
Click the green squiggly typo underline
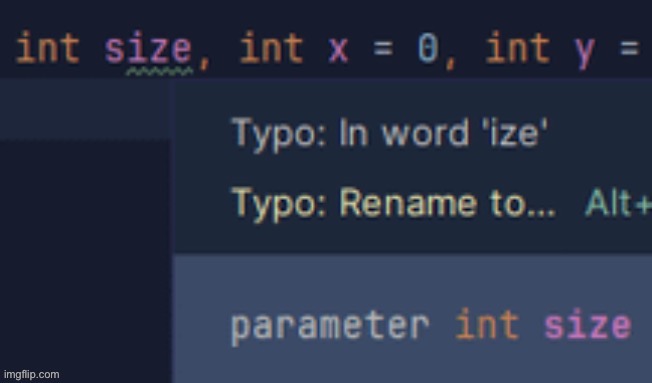160,72
